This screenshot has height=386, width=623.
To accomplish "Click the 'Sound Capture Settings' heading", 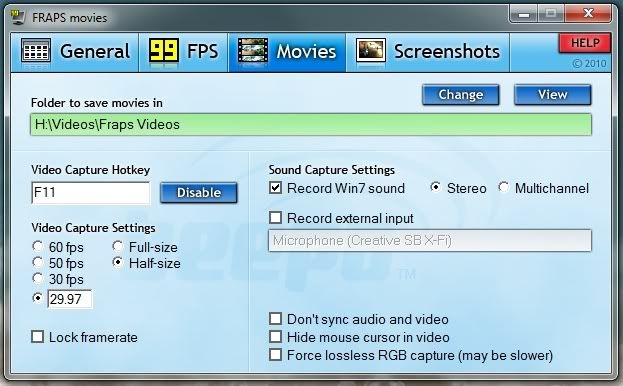I will point(332,170).
